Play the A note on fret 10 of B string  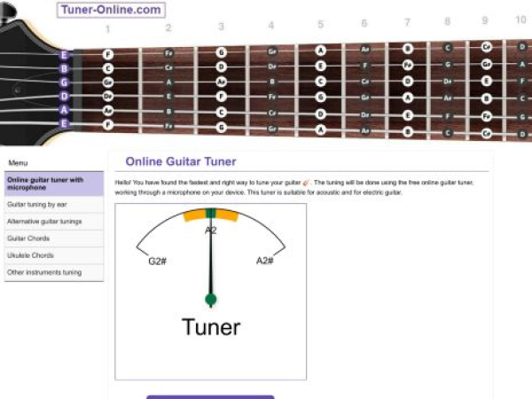coord(522,64)
